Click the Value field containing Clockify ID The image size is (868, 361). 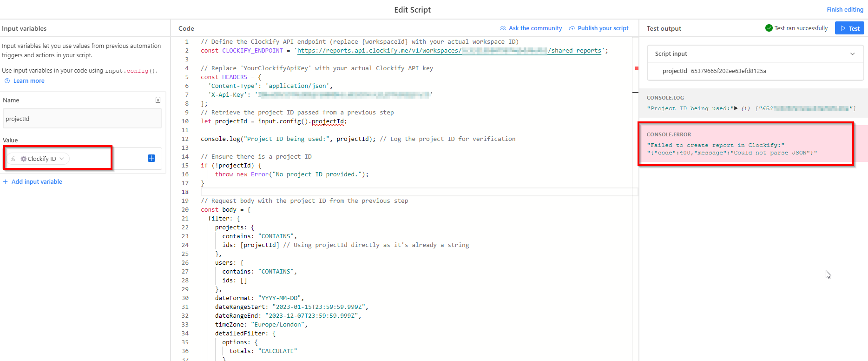82,159
